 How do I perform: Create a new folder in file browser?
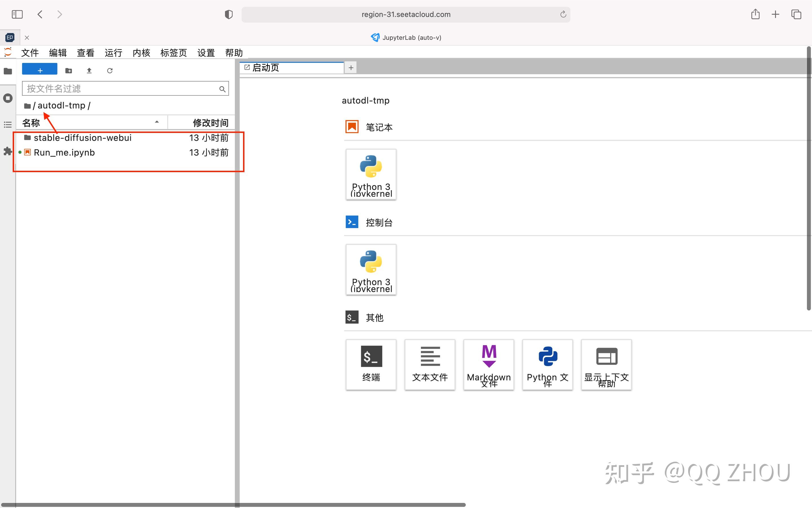tap(69, 71)
